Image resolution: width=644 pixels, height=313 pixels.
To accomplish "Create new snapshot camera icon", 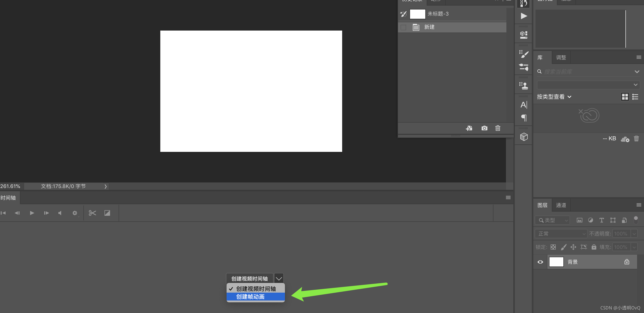I will (484, 128).
